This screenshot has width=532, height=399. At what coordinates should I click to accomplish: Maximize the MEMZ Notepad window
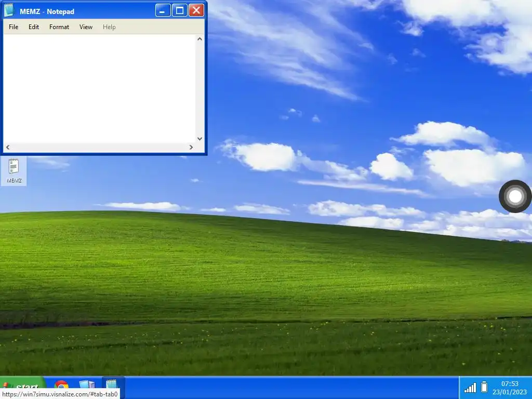coord(180,10)
